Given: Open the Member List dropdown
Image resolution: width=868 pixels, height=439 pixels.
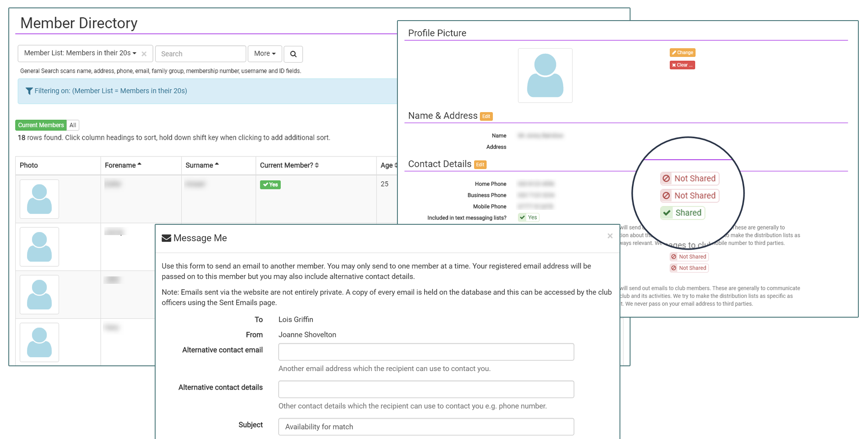Looking at the screenshot, I should pyautogui.click(x=80, y=53).
